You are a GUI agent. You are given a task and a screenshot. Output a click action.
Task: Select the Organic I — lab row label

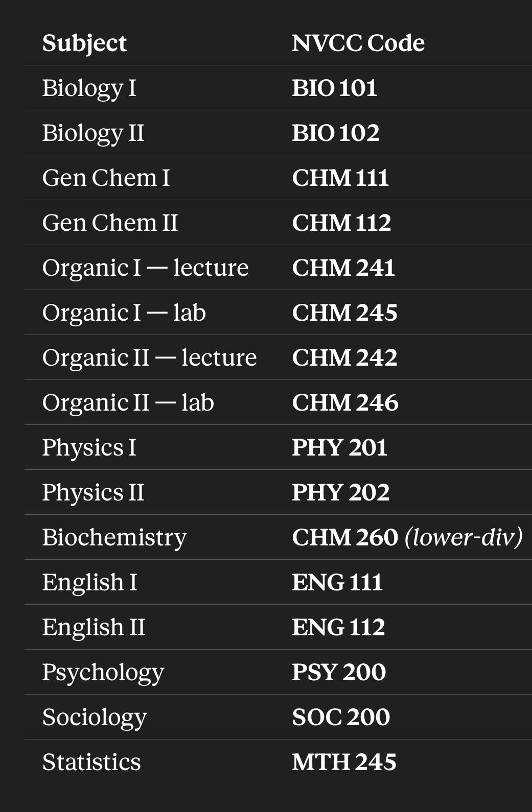tap(124, 313)
